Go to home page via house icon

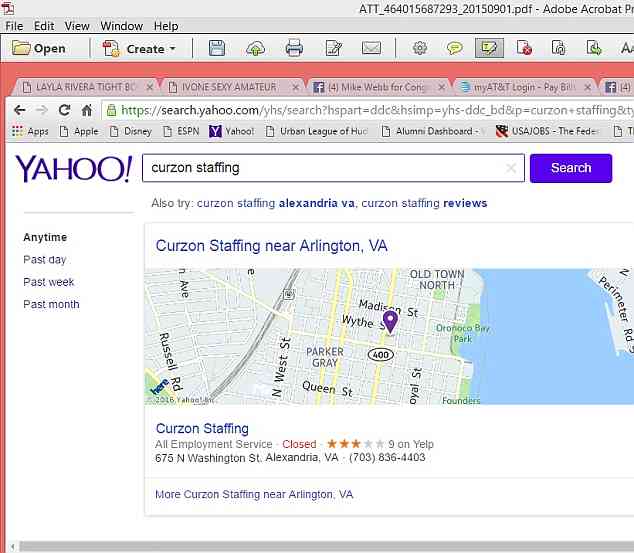[x=87, y=110]
